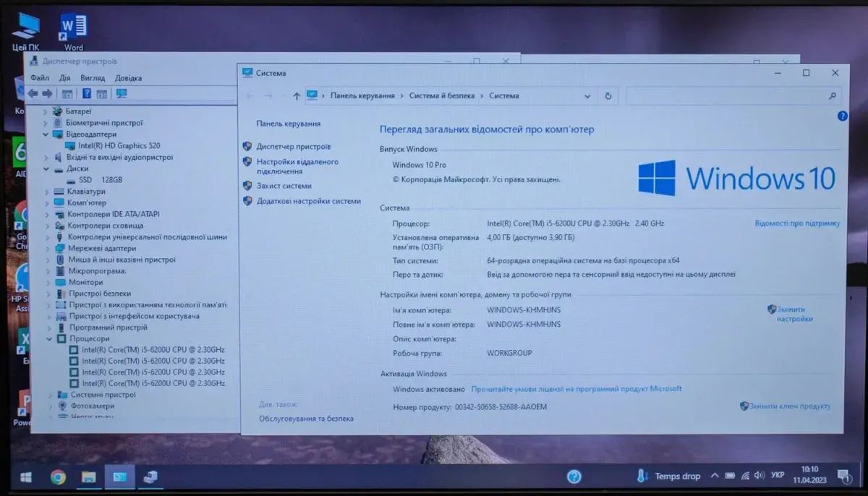The width and height of the screenshot is (868, 496).
Task: Click the blue help question mark in System window
Action: 842,116
